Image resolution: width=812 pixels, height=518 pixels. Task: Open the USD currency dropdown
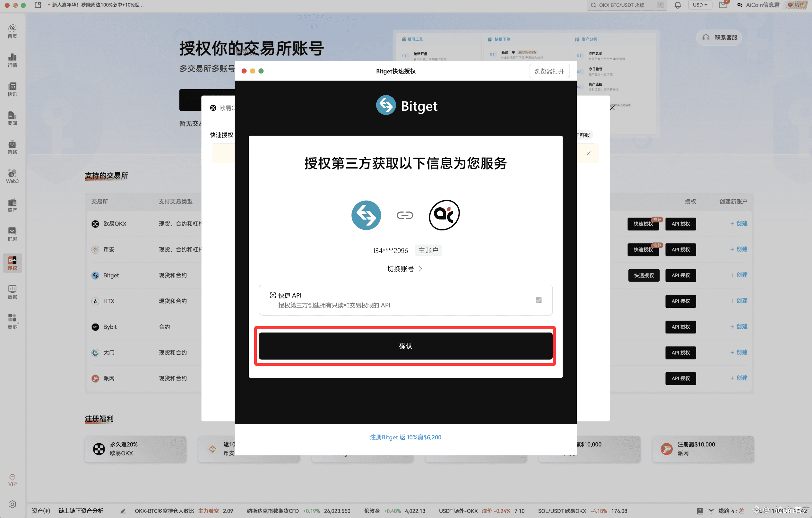coord(700,5)
